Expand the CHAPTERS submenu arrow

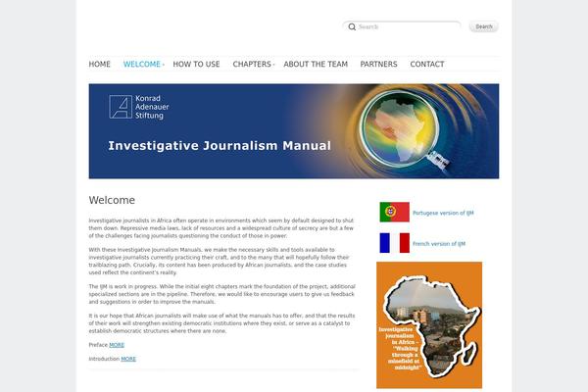coord(273,65)
